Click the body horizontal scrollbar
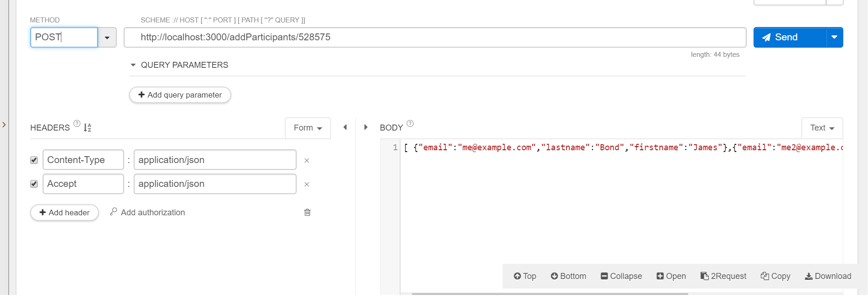 click(x=549, y=294)
